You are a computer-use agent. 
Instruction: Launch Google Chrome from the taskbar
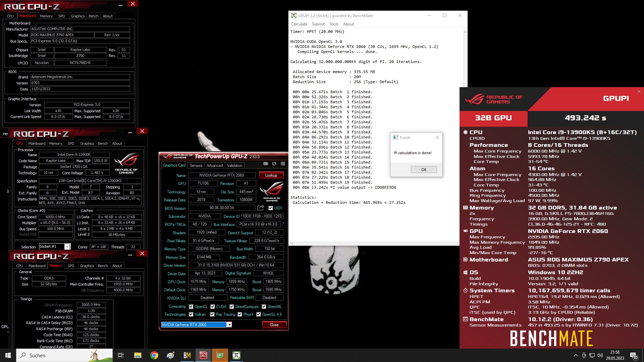(154, 355)
